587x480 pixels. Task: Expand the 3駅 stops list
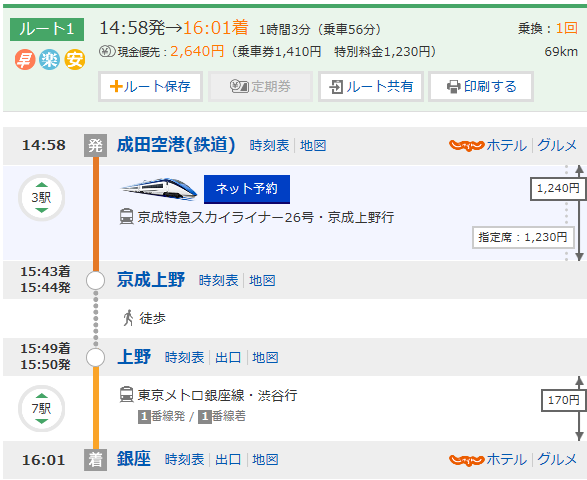41,197
